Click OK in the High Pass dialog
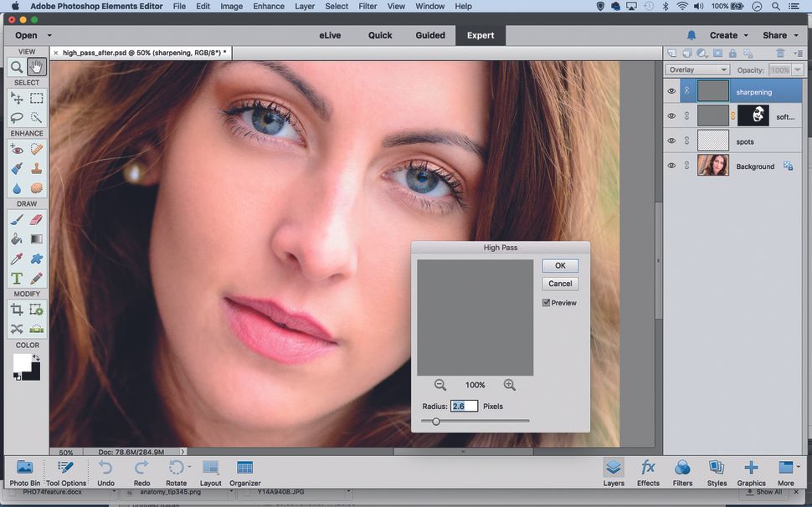Screen dimensions: 812x507 click(559, 265)
